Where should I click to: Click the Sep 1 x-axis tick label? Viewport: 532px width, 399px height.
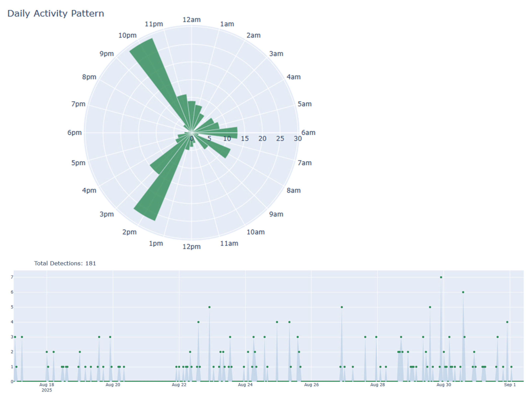(x=510, y=385)
